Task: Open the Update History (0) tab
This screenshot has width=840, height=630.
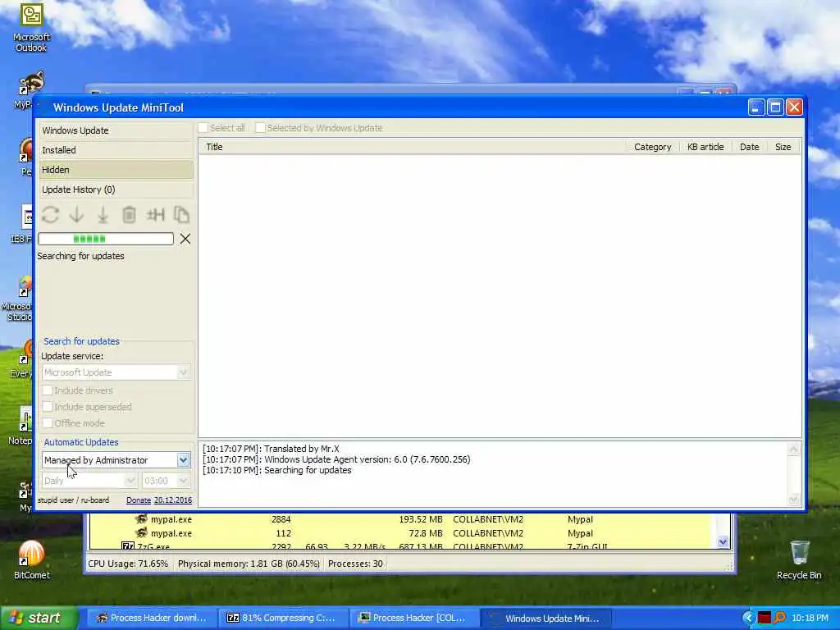Action: point(116,189)
